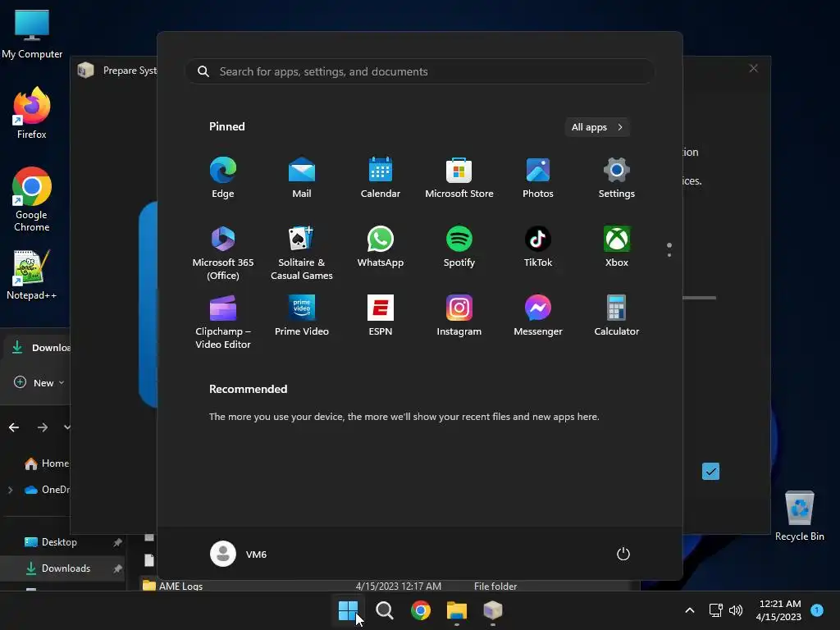Open File Explorer from the taskbar
Screen dimensions: 840x630
[x=457, y=610]
